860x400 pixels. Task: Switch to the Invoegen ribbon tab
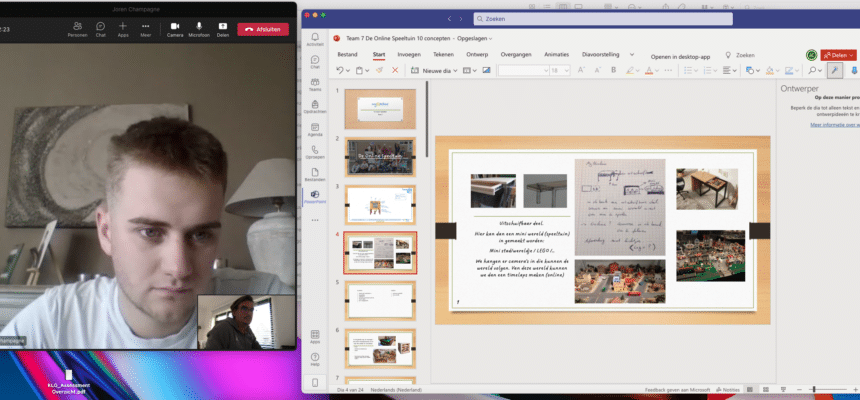(x=409, y=54)
